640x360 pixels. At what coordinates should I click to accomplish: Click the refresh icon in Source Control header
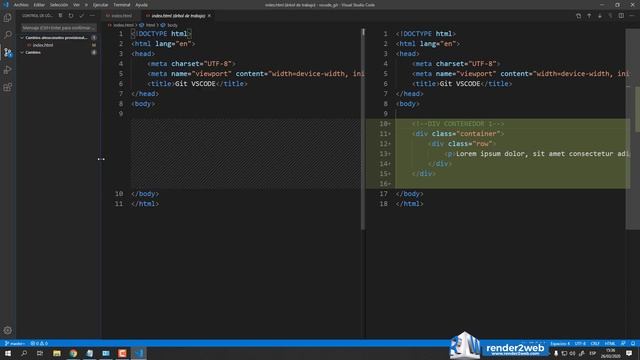pyautogui.click(x=71, y=16)
